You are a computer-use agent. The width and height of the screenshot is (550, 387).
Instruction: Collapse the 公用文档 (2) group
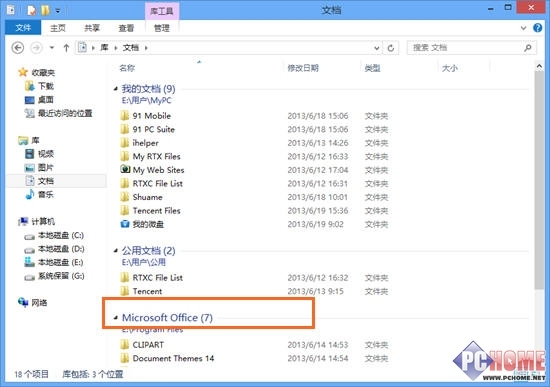tap(115, 251)
